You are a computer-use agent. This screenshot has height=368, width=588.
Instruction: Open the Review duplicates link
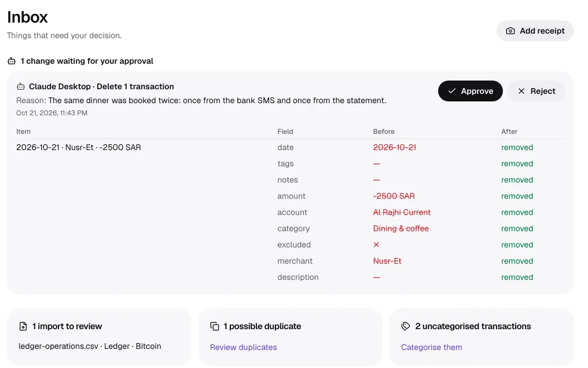tap(244, 347)
